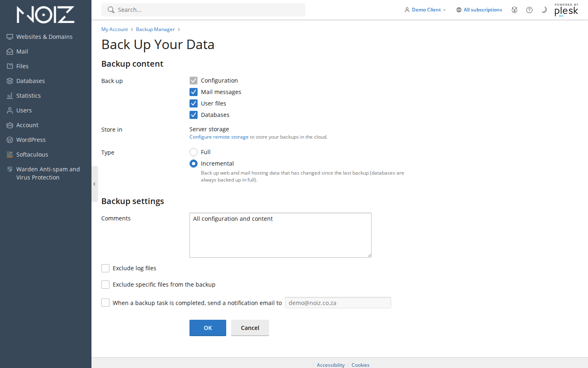Viewport: 588px width, 368px height.
Task: Click the 'Server storage' text
Action: [209, 129]
